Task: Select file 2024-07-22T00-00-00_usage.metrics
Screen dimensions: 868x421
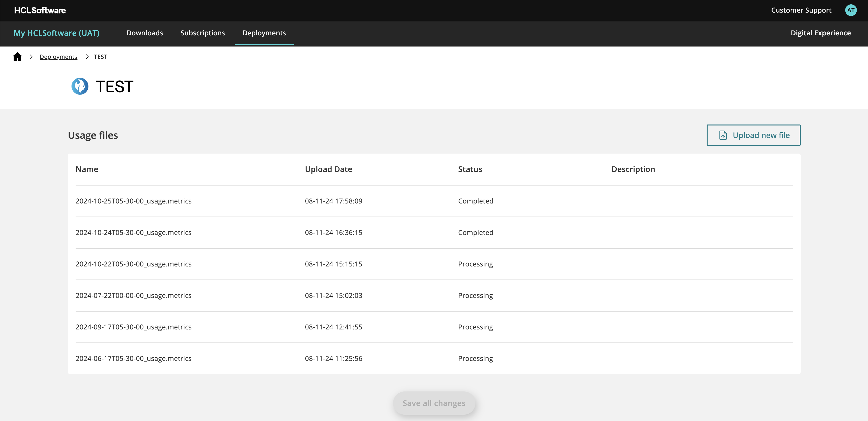Action: tap(134, 295)
